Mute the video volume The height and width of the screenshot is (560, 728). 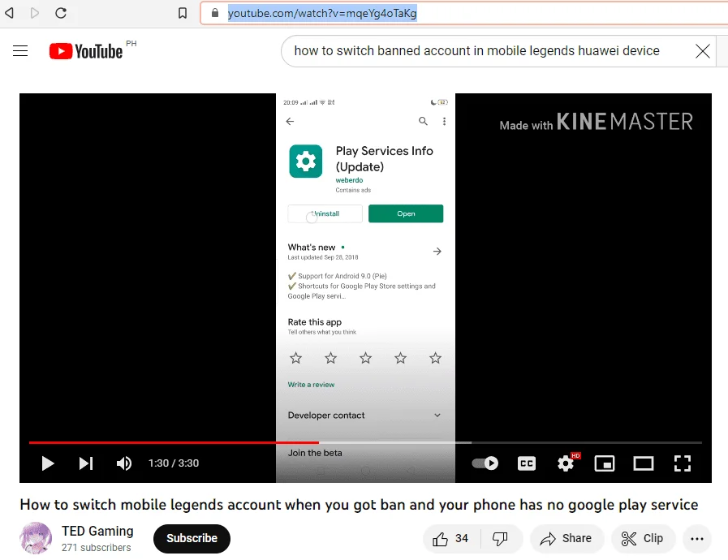pos(124,463)
